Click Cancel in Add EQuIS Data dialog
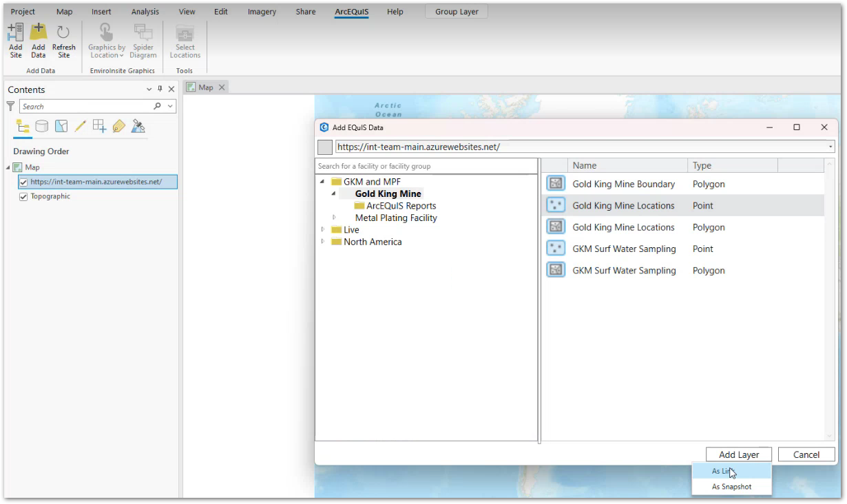Viewport: 847px width, 504px height. [806, 454]
